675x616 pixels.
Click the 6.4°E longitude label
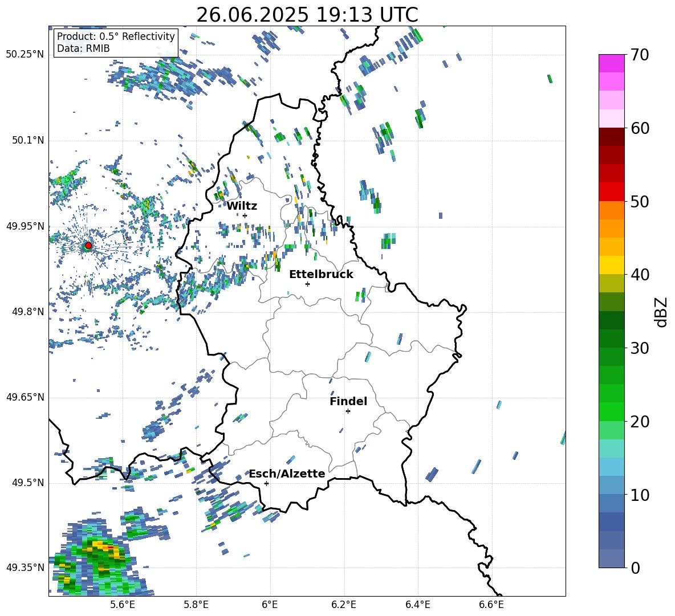pyautogui.click(x=417, y=605)
